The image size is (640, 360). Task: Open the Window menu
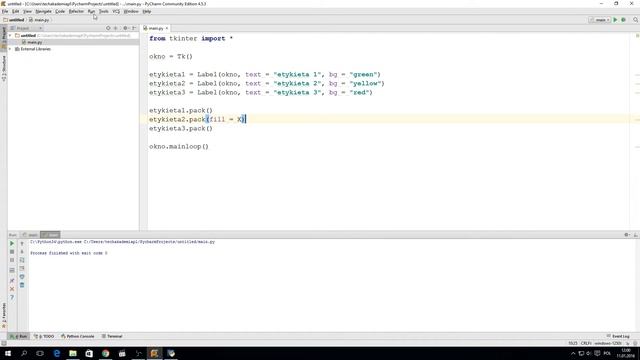[x=131, y=11]
